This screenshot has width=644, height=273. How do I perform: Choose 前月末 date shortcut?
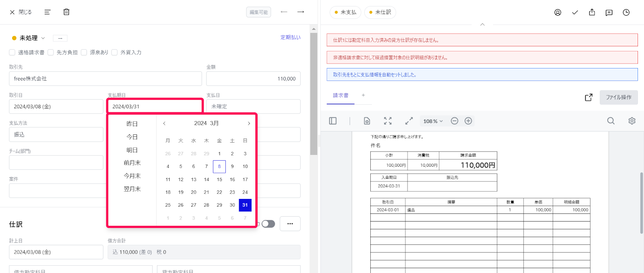coord(132,163)
